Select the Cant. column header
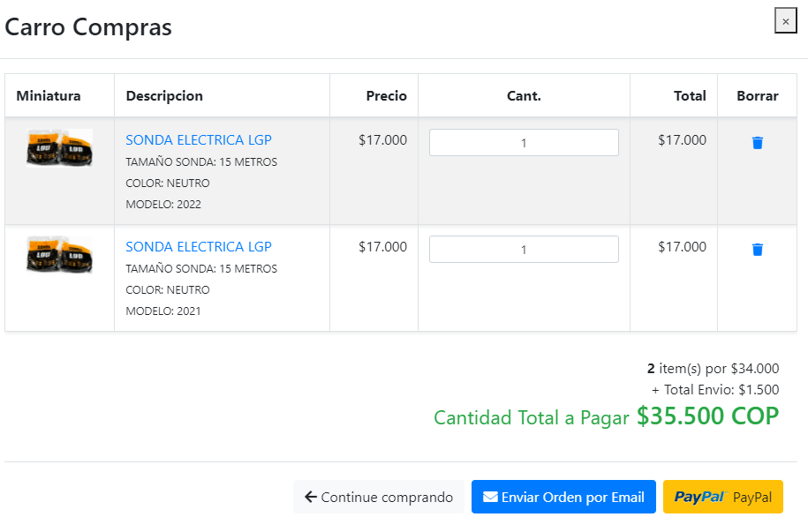 [x=524, y=96]
